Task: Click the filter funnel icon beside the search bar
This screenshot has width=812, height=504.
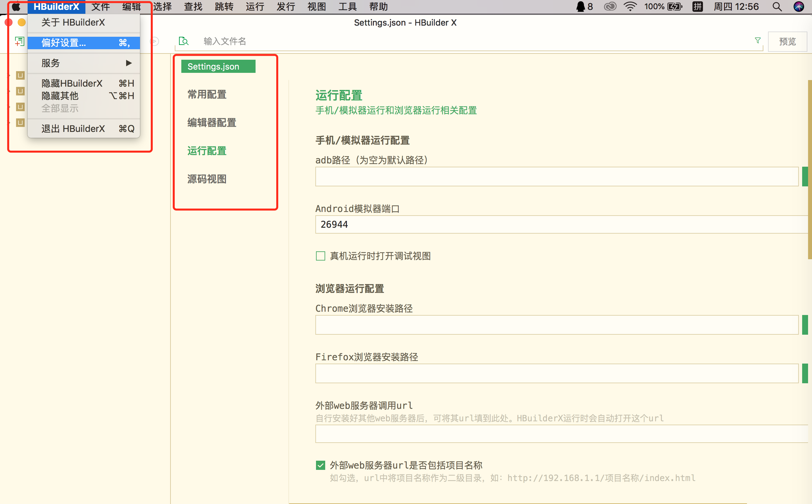Action: [x=757, y=41]
